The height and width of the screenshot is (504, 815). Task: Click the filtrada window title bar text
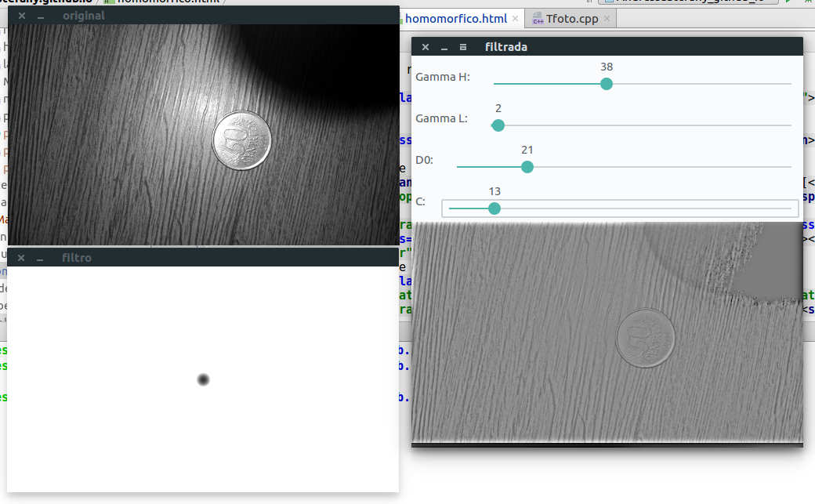(505, 47)
